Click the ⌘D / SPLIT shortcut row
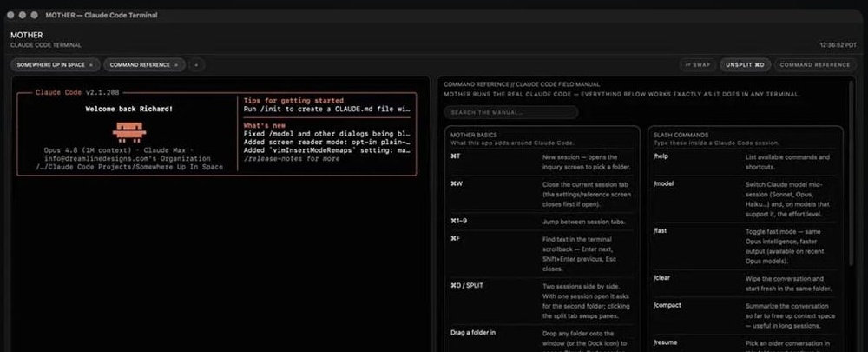Viewport: 868px width, 352px height. (x=542, y=302)
